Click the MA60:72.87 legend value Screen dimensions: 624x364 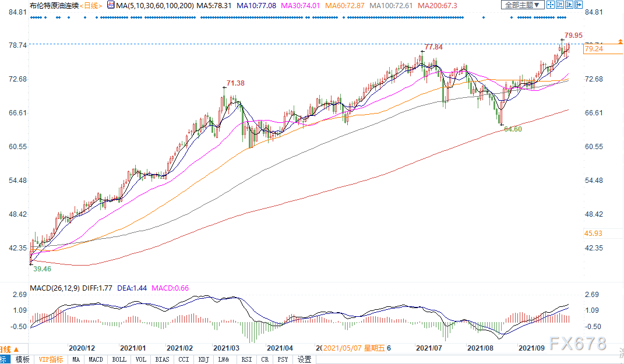(x=345, y=6)
